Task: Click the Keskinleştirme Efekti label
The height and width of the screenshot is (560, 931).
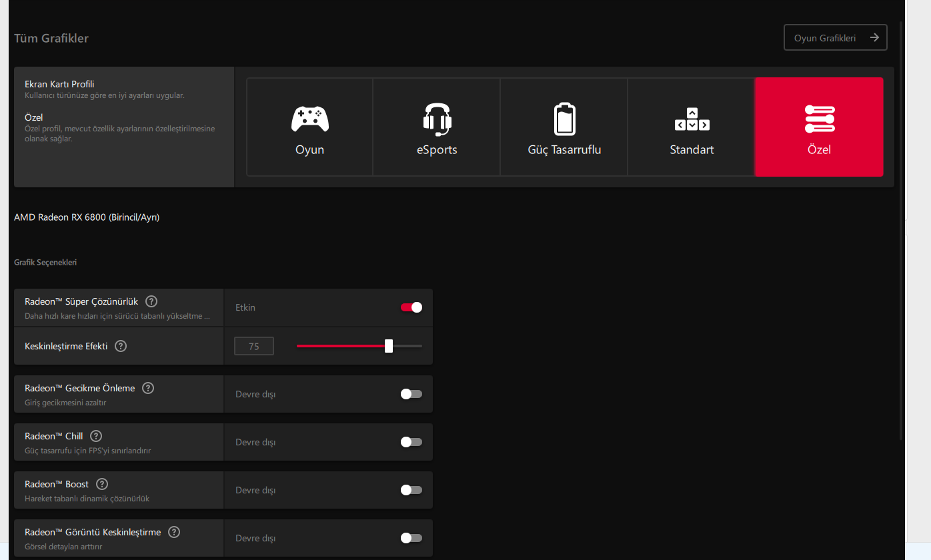Action: [x=66, y=346]
